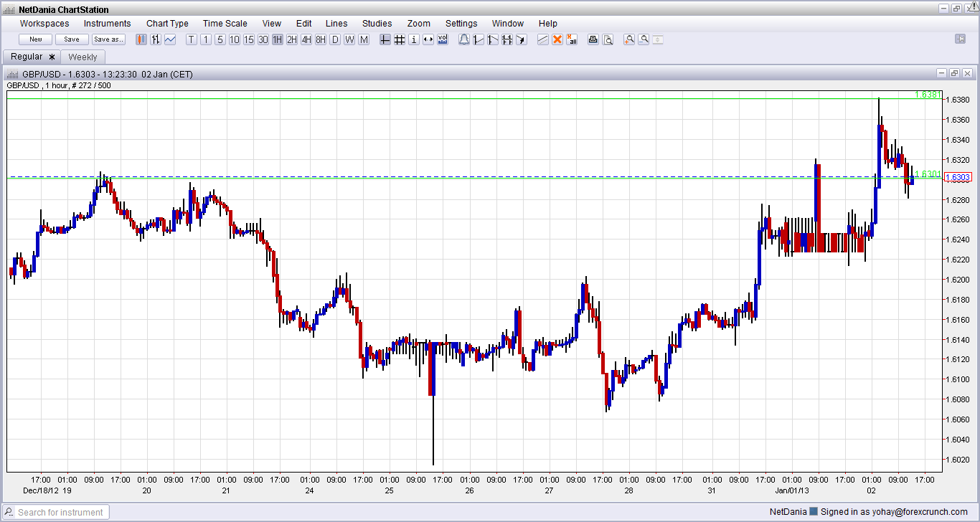Open print preview icon
Viewport: 980px width, 522px height.
click(608, 39)
